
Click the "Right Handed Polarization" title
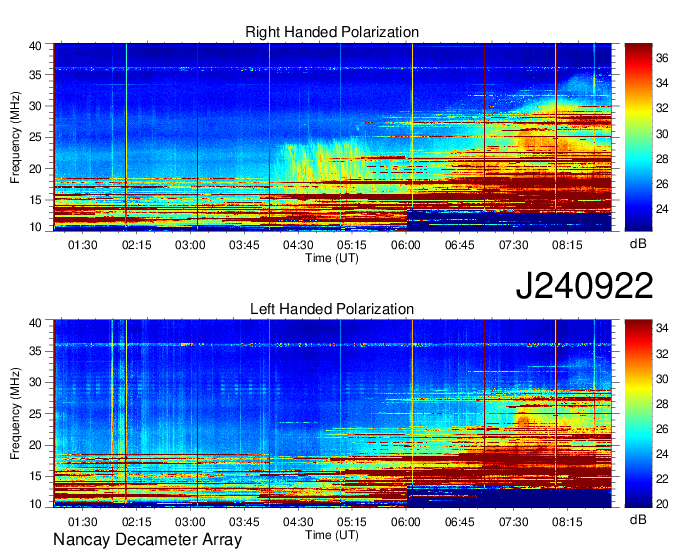(332, 32)
